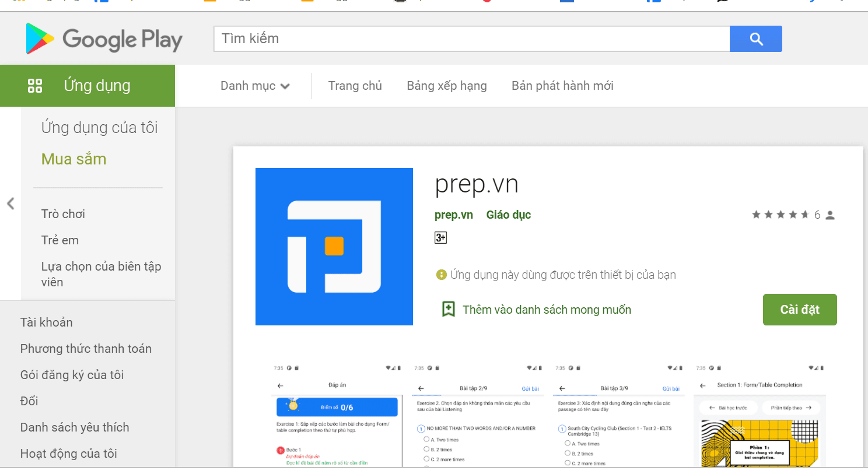Open Danh sách yêu thích
The image size is (868, 470).
tap(75, 427)
